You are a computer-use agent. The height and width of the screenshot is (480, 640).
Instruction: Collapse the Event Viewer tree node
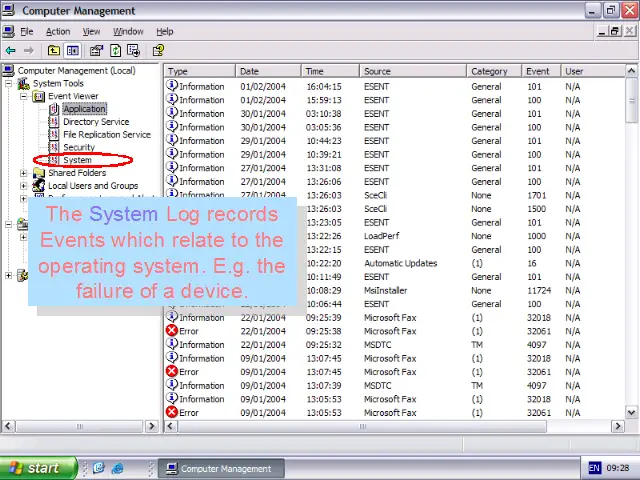(24, 96)
